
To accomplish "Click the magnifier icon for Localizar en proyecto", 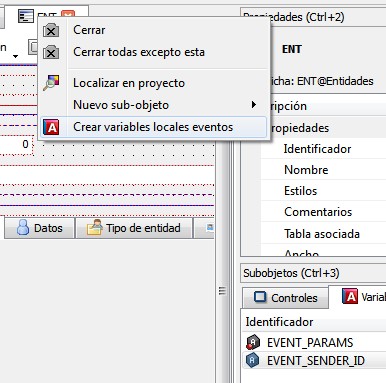I will click(51, 83).
